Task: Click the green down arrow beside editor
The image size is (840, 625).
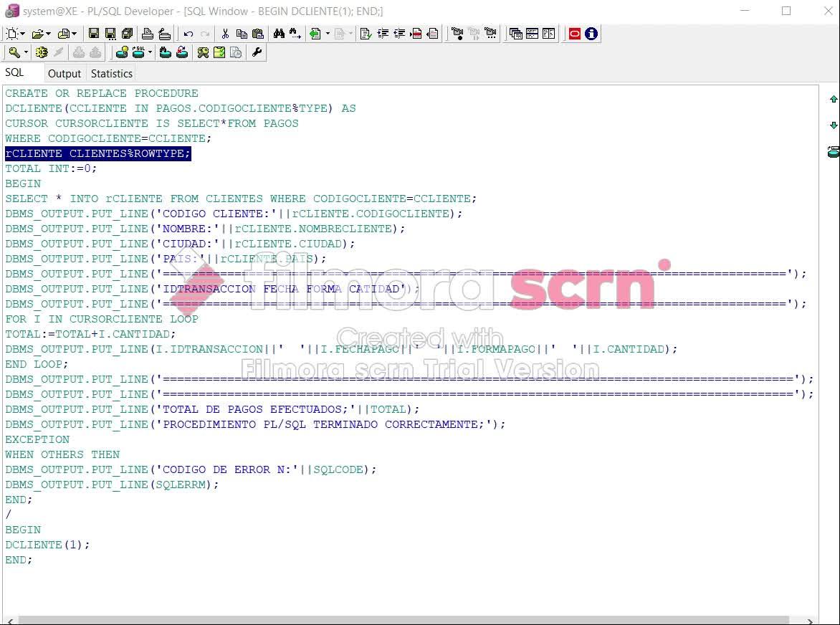Action: pyautogui.click(x=834, y=125)
